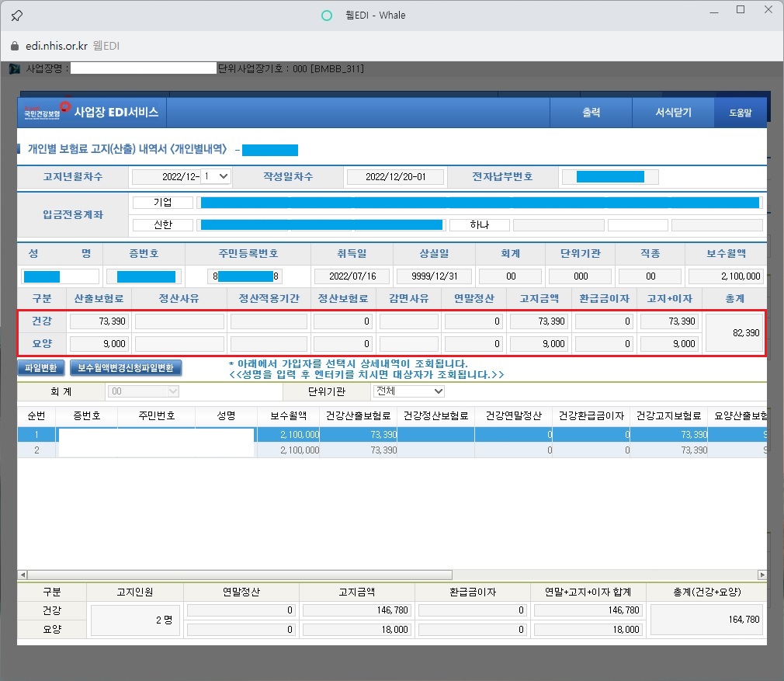
Task: Click the 작성일차수 field 2022/12/20-01
Action: 395,176
